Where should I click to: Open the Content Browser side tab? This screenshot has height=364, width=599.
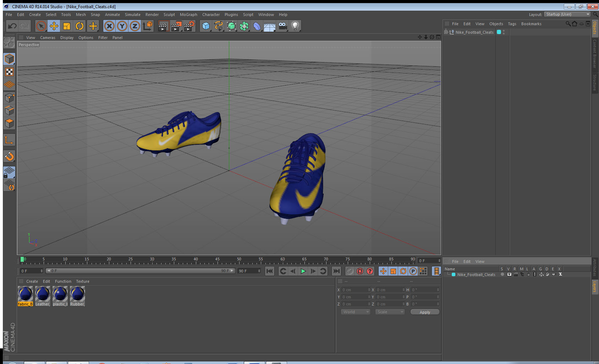pos(595,54)
